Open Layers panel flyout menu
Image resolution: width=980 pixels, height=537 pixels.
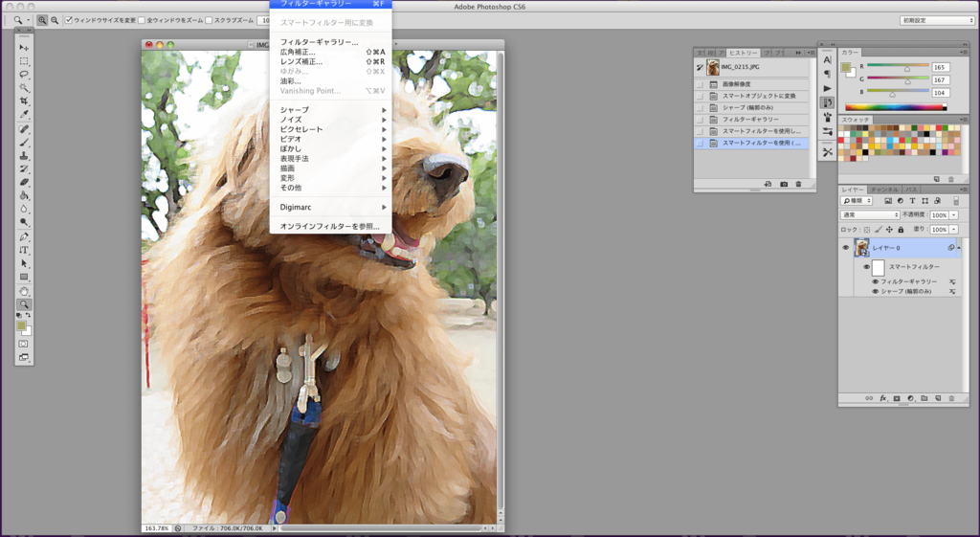(963, 189)
